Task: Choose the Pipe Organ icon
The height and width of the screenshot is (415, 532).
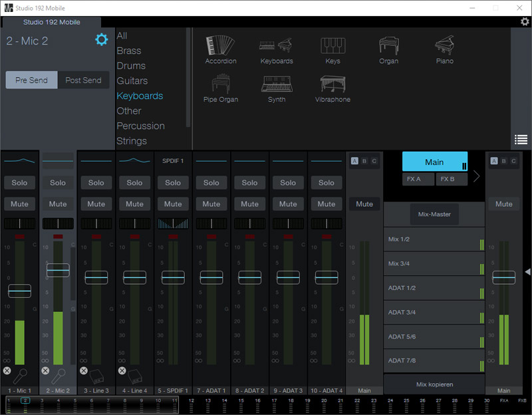Action: [220, 84]
